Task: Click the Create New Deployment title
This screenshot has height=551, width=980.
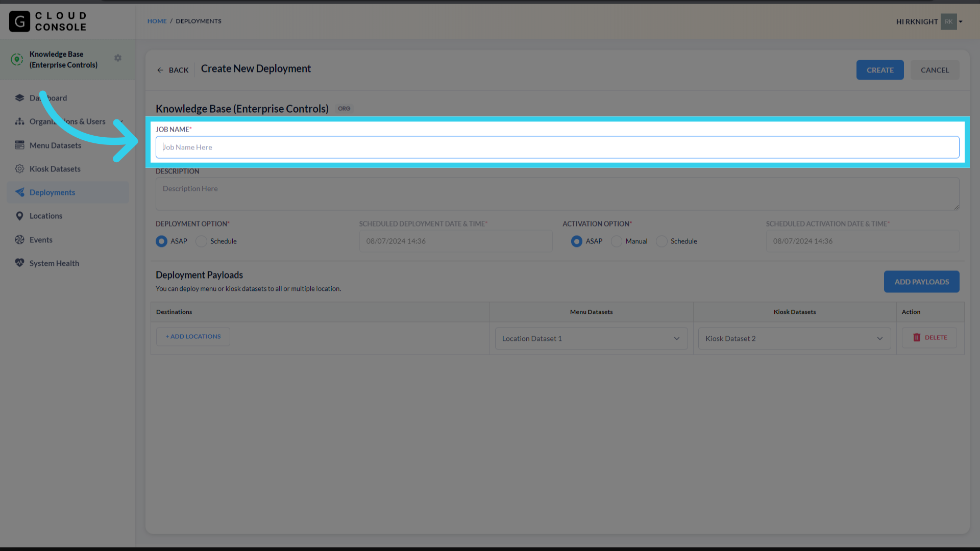Action: [x=256, y=69]
